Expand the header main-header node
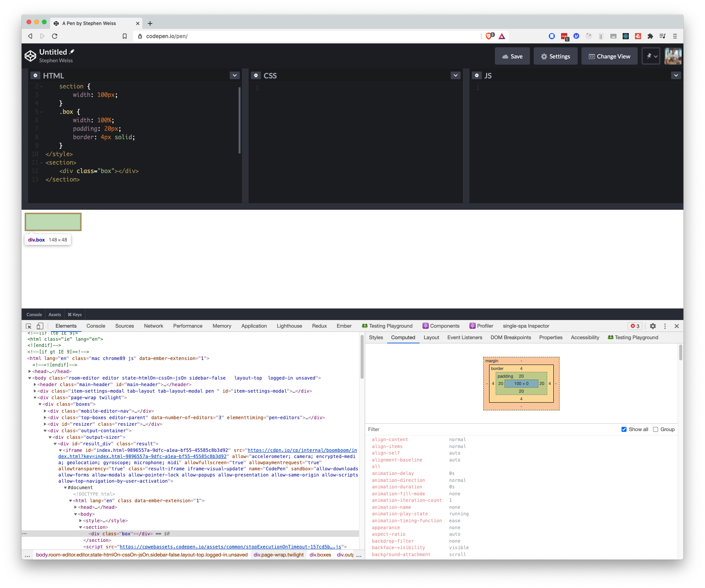 35,385
